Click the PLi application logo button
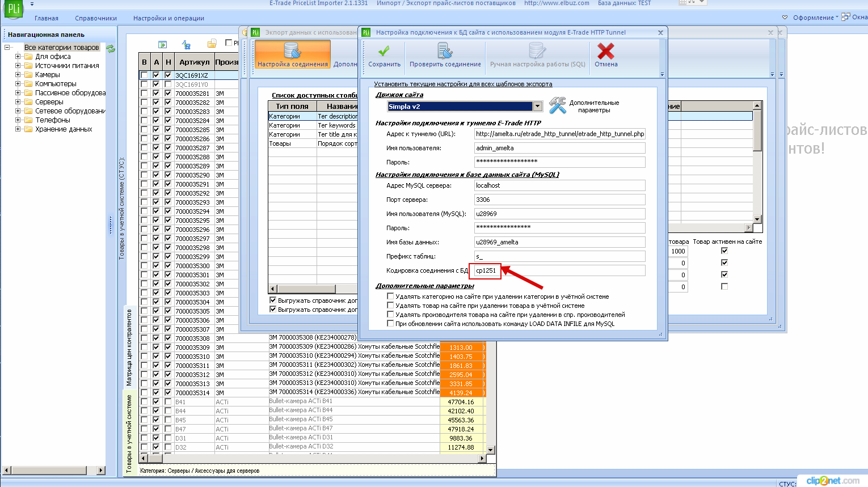Image resolution: width=868 pixels, height=487 pixels. [14, 9]
